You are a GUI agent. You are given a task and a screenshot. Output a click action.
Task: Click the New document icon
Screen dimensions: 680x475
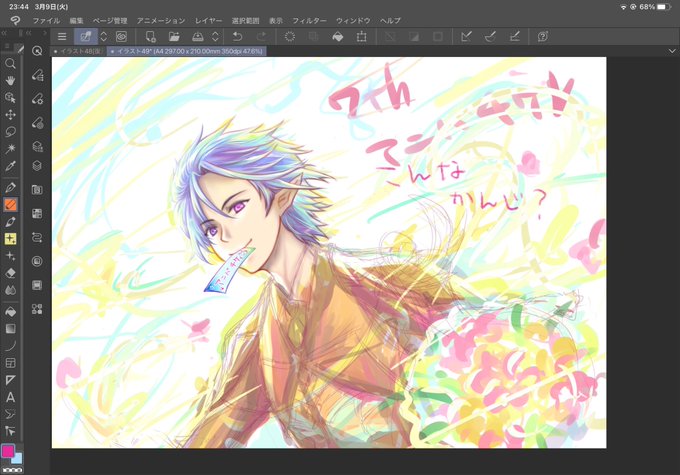[150, 36]
